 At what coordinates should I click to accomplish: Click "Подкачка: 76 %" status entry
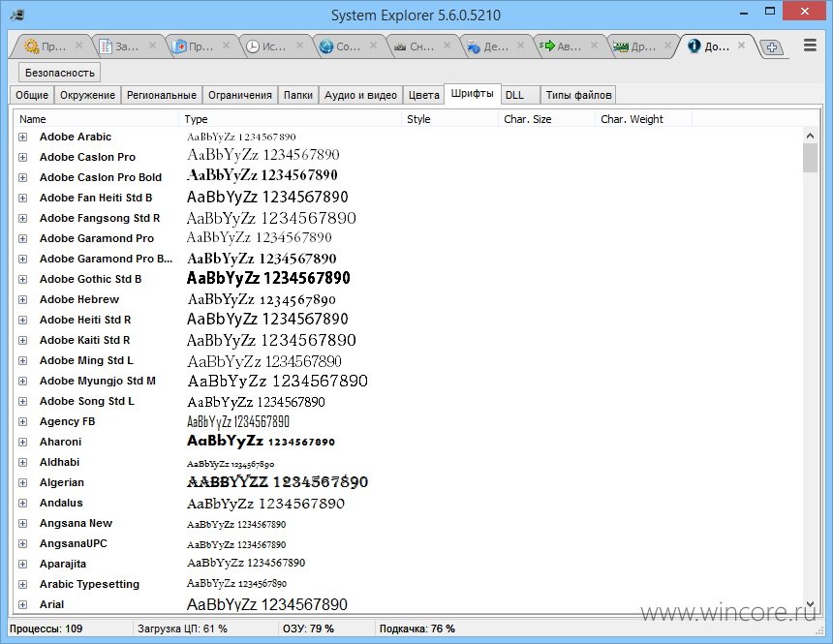click(x=417, y=629)
